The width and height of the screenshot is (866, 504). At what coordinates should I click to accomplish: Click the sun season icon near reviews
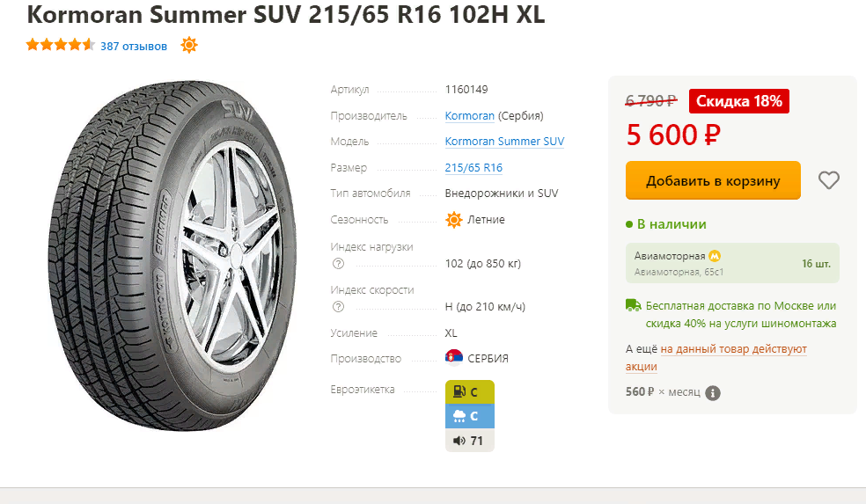click(189, 45)
